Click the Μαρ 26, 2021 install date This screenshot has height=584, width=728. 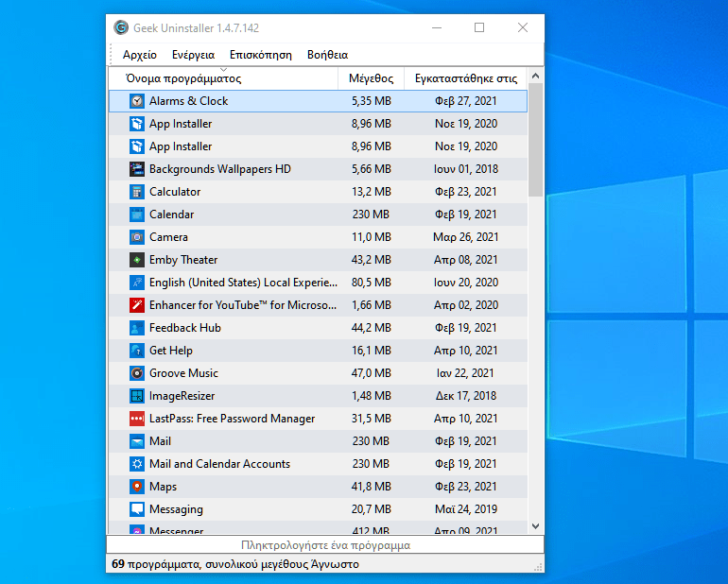[x=466, y=237]
